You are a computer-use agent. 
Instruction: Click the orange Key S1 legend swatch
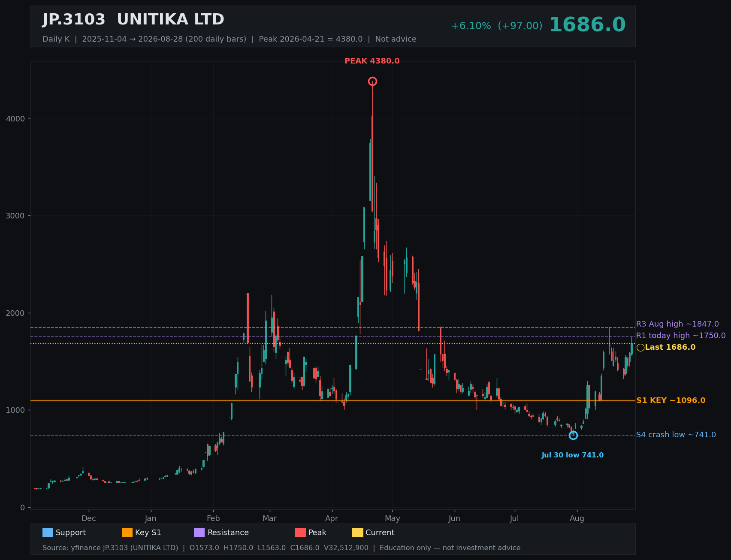127,533
